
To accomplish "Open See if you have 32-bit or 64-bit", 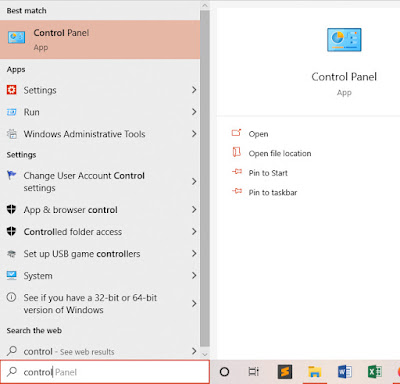I will [100, 303].
